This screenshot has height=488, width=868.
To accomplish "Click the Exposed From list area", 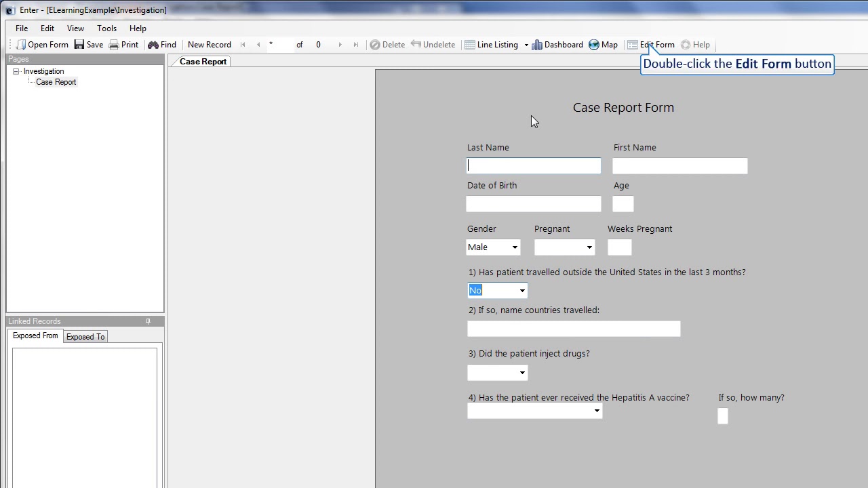I will [85, 418].
